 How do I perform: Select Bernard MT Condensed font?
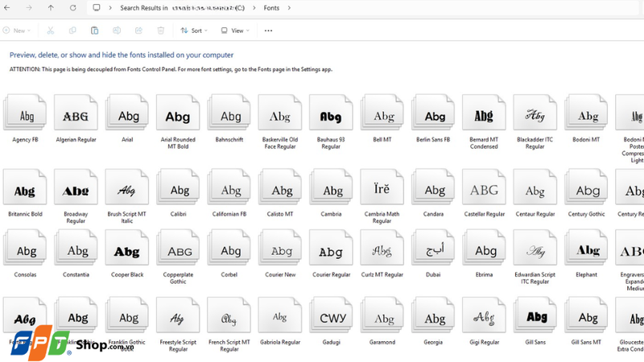(x=484, y=121)
